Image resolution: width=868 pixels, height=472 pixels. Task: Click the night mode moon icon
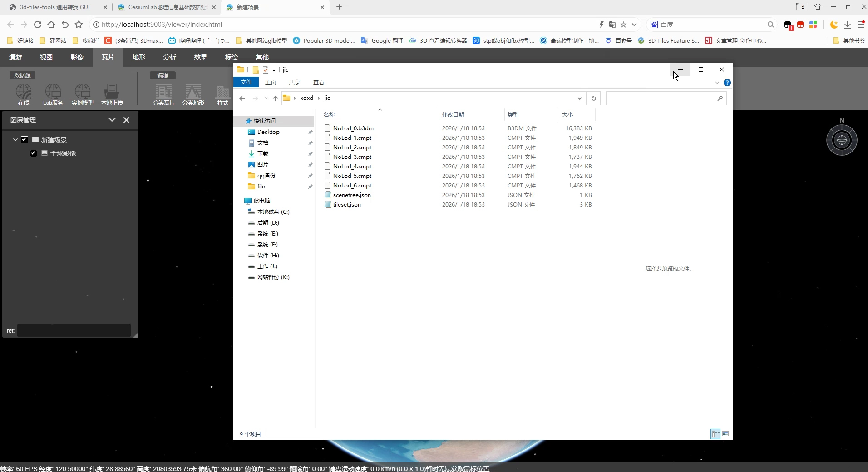833,25
